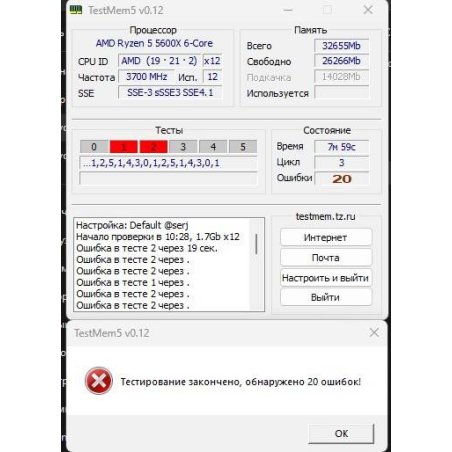Select test box 4
Screen dimensions: 452x452
[213, 147]
